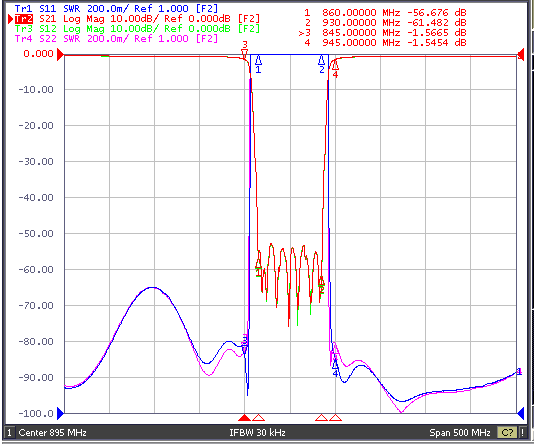This screenshot has width=534, height=444.
Task: Click the Span 500 MHz field
Action: [x=460, y=433]
